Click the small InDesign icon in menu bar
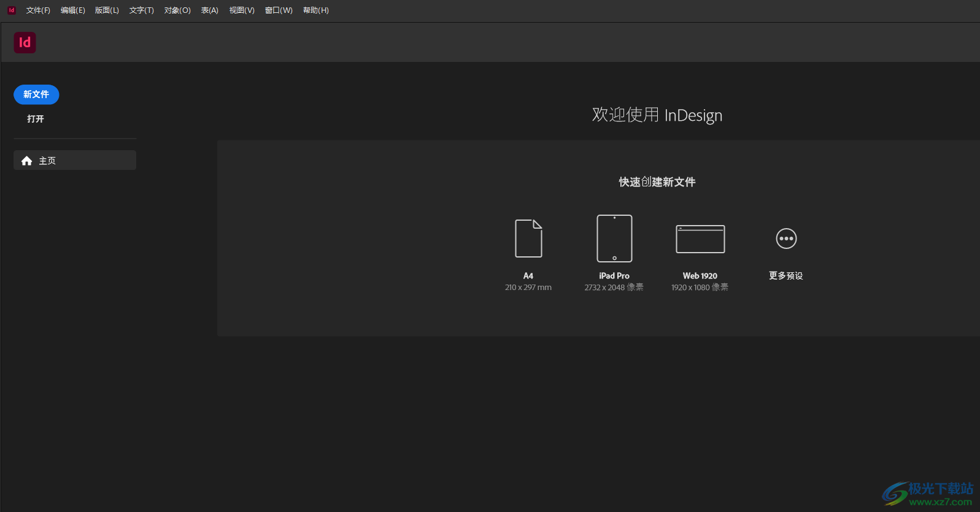 tap(11, 10)
